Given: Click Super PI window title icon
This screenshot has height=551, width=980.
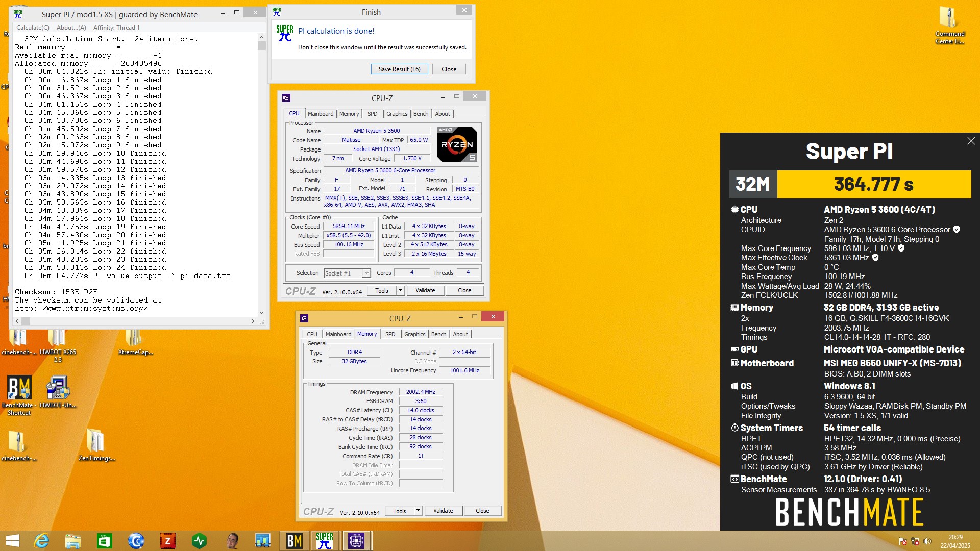Looking at the screenshot, I should (x=18, y=14).
